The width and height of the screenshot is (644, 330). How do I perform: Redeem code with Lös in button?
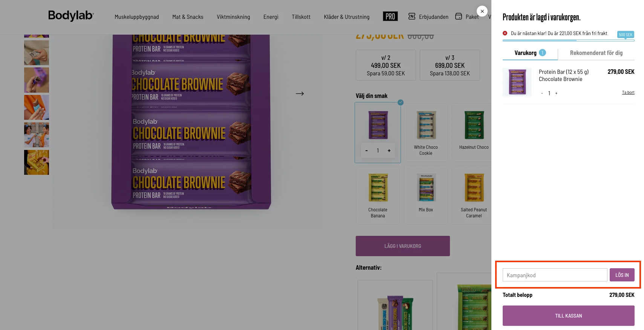[x=622, y=275]
